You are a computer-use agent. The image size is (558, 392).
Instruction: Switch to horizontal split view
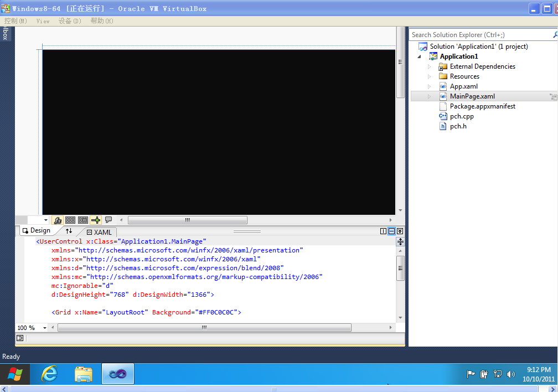391,231
